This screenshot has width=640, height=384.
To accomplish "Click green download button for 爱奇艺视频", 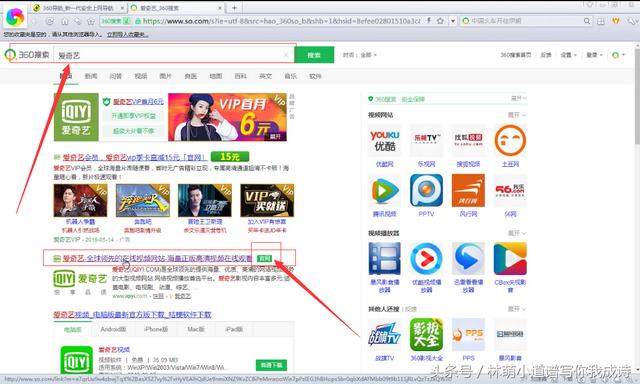I will coord(271,364).
